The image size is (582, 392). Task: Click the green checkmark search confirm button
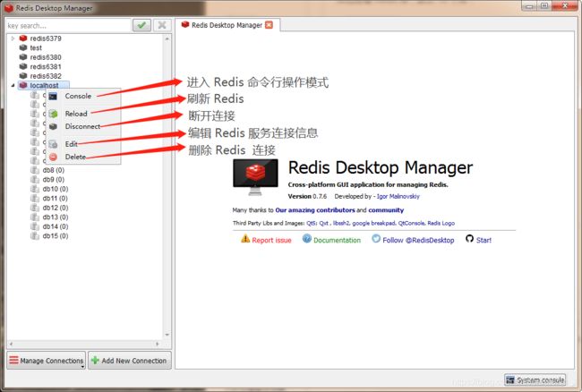(141, 25)
